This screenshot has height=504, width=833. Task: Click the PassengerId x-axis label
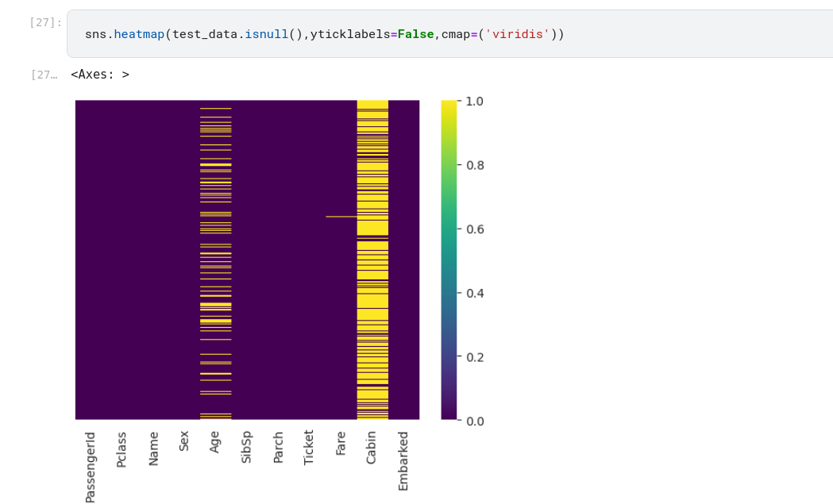[91, 467]
